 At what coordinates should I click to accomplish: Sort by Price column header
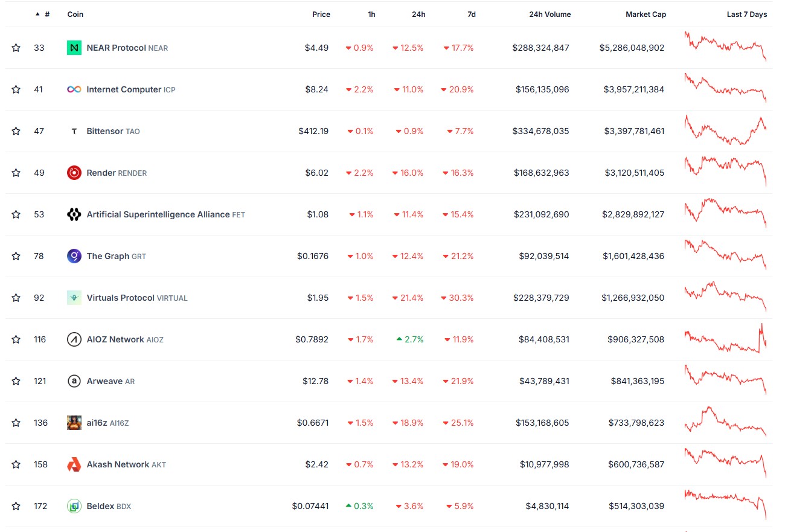click(x=321, y=14)
